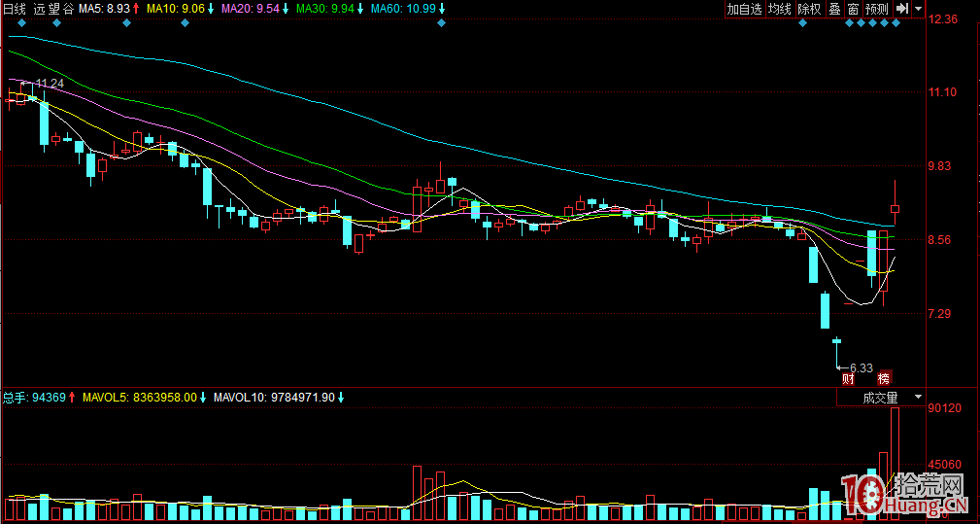Viewport: 980px width, 524px height.
Task: Open the 窗 window layout button
Action: [x=853, y=9]
